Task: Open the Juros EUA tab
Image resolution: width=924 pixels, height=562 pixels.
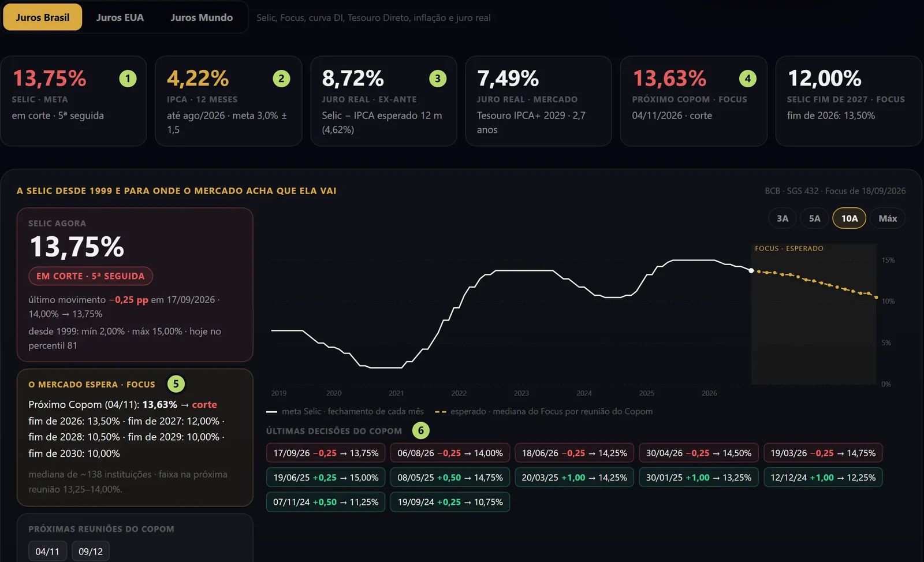Action: (120, 17)
